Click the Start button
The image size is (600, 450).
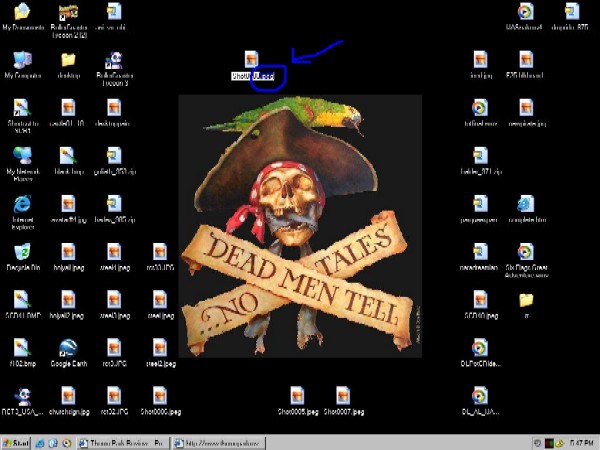16,443
